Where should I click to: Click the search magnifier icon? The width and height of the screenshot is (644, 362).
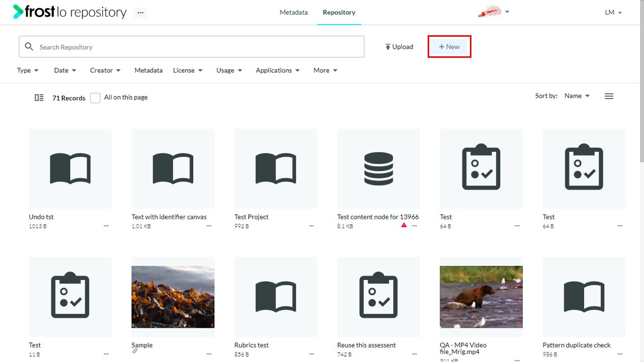[x=29, y=47]
